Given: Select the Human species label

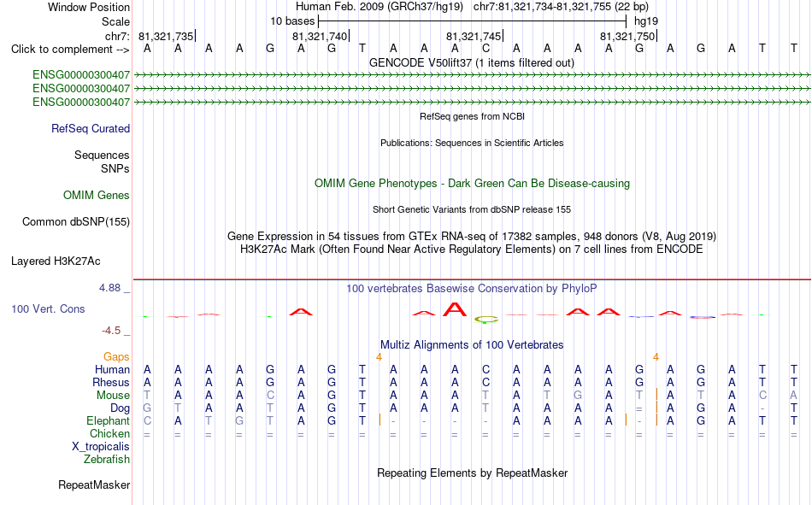Looking at the screenshot, I should [112, 369].
